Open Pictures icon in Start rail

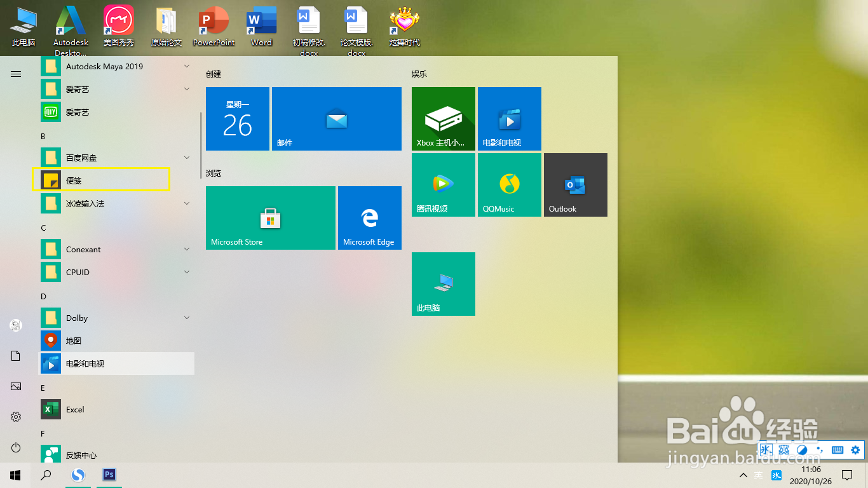pos(16,386)
